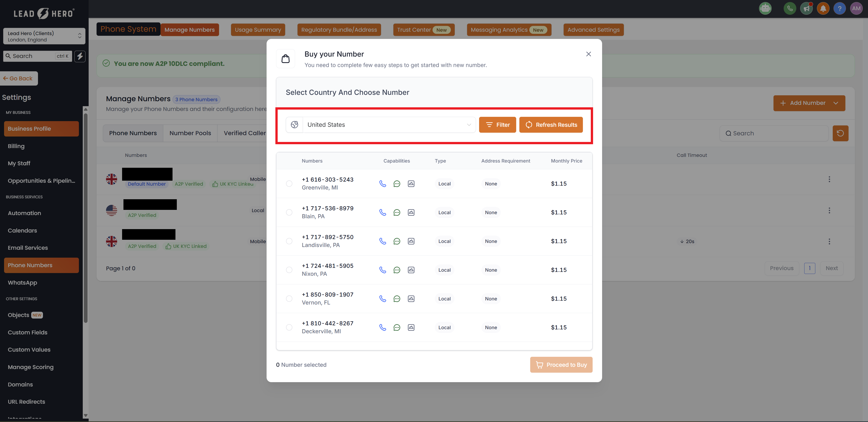Choose the +1 810-442-8267 radio button
The height and width of the screenshot is (422, 868).
(x=289, y=327)
